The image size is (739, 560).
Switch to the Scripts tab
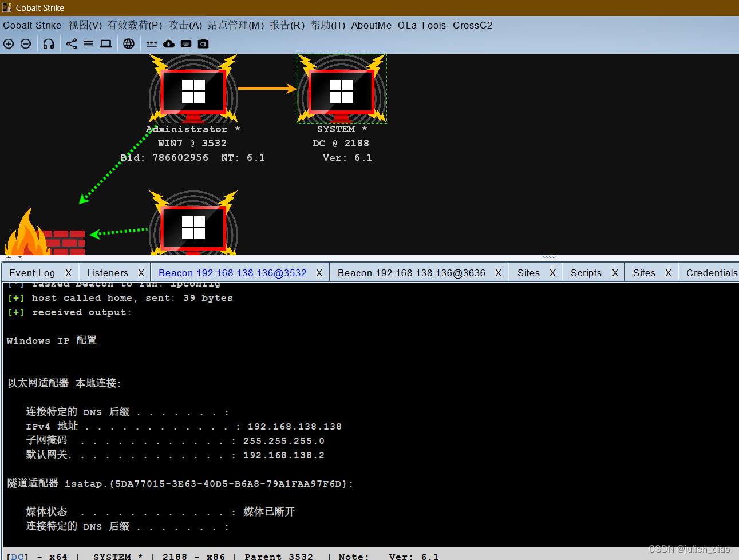[586, 273]
